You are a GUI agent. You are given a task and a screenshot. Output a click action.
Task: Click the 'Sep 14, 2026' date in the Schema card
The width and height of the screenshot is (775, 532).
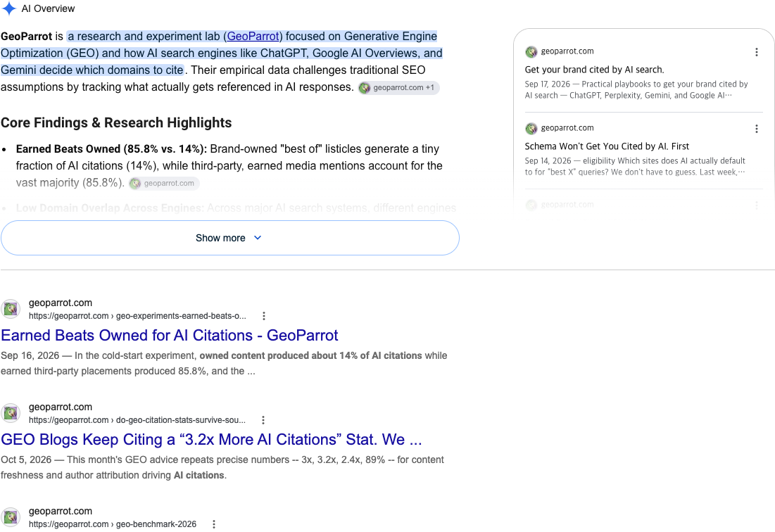(x=548, y=160)
